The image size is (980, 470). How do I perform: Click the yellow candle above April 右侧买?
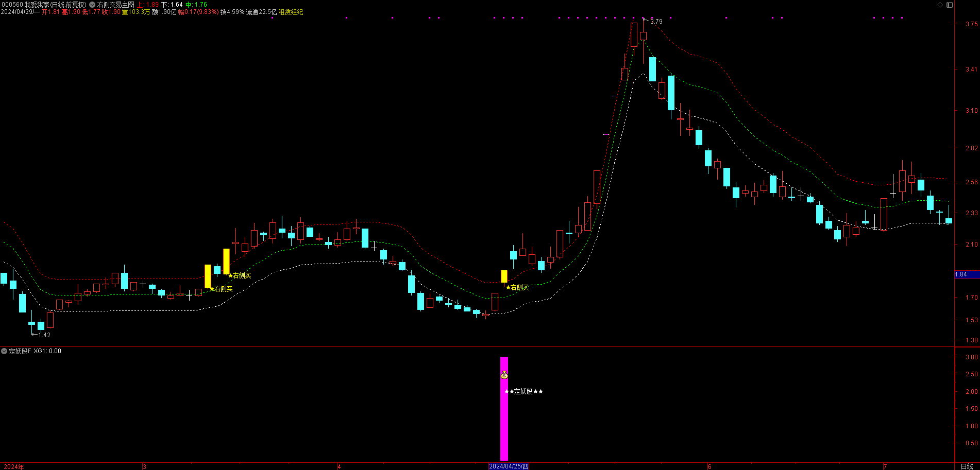pos(504,276)
